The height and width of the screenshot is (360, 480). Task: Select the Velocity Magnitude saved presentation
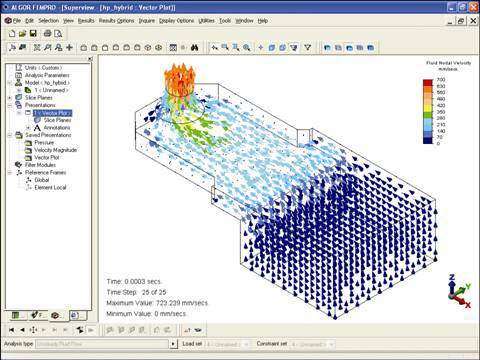pos(55,150)
